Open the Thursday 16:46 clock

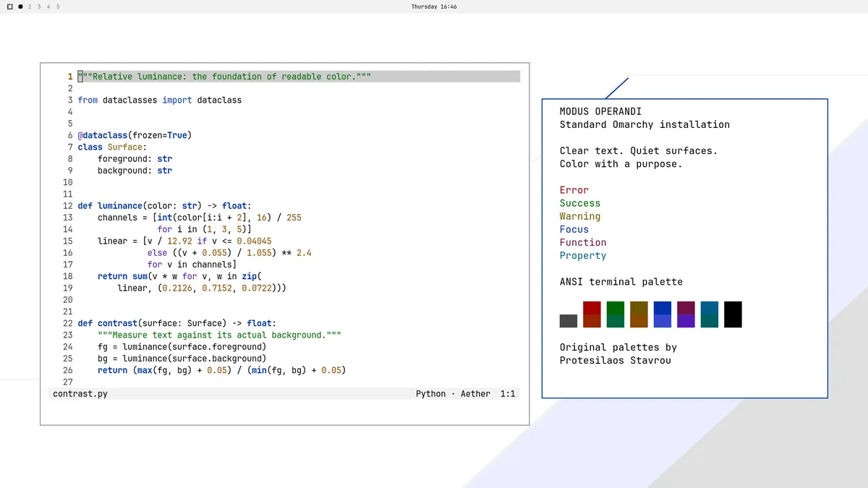point(434,7)
